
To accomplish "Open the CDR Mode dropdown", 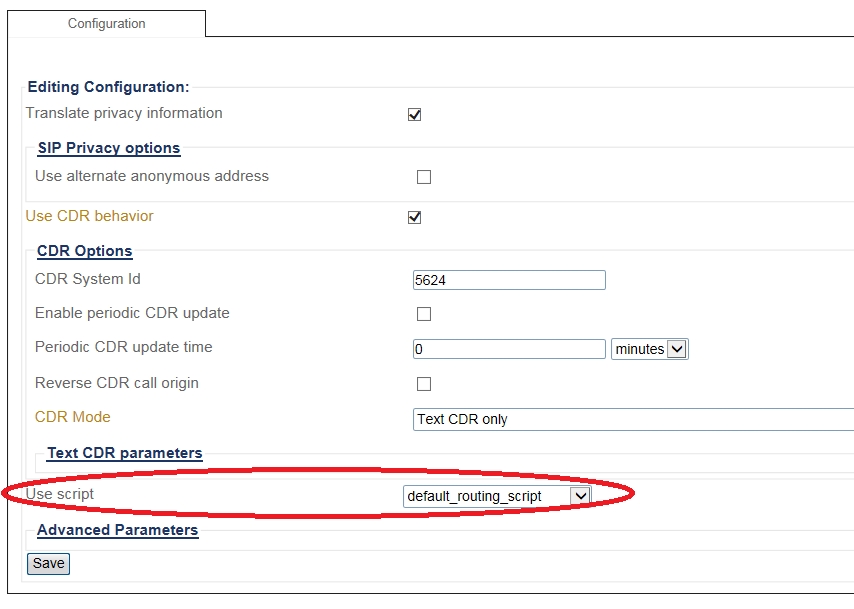I will 633,419.
